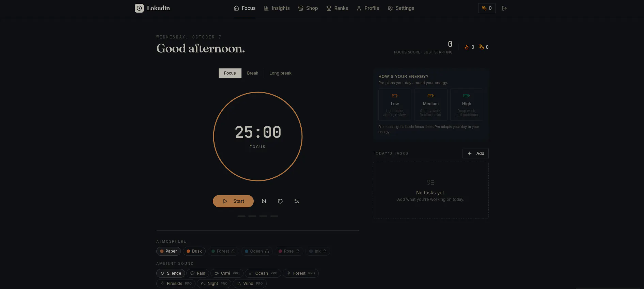Image resolution: width=644 pixels, height=289 pixels.
Task: Select Fireside PRO ambient sound
Action: tap(176, 284)
